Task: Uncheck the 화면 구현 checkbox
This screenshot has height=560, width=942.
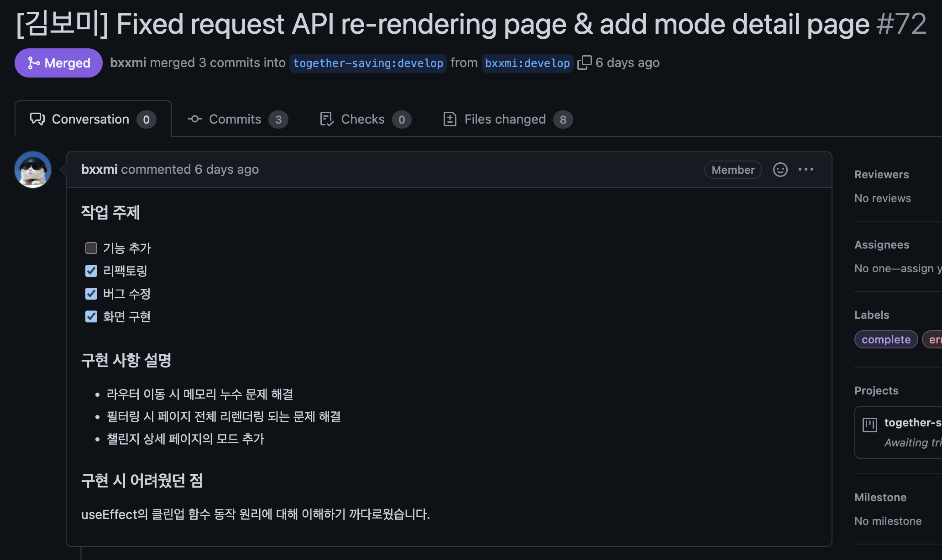Action: click(x=91, y=316)
